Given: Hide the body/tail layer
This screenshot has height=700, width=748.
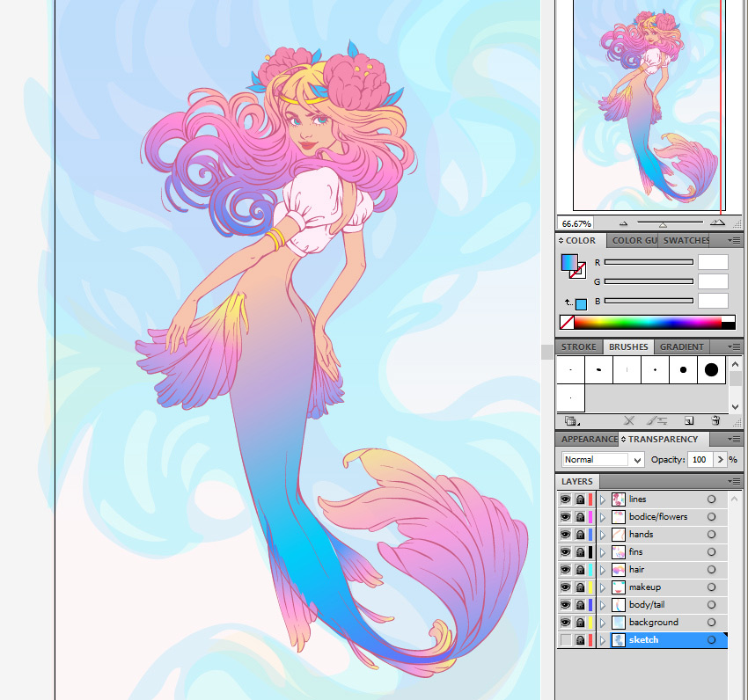Looking at the screenshot, I should pos(565,605).
